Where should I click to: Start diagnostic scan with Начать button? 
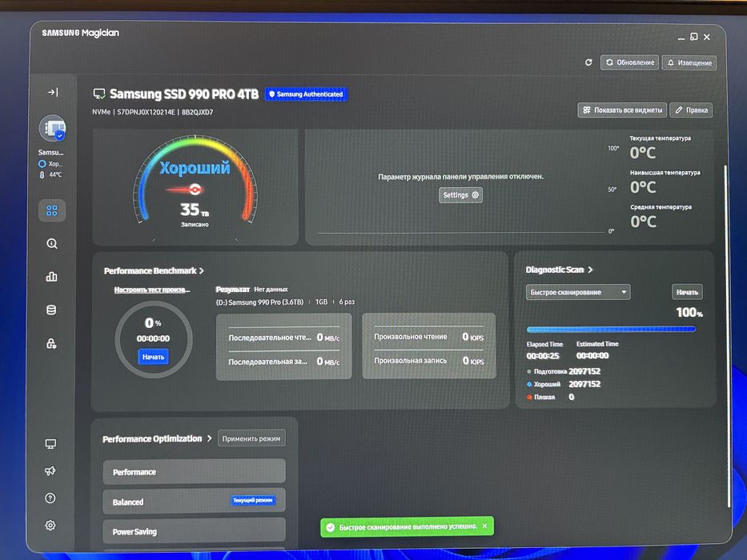pos(687,292)
